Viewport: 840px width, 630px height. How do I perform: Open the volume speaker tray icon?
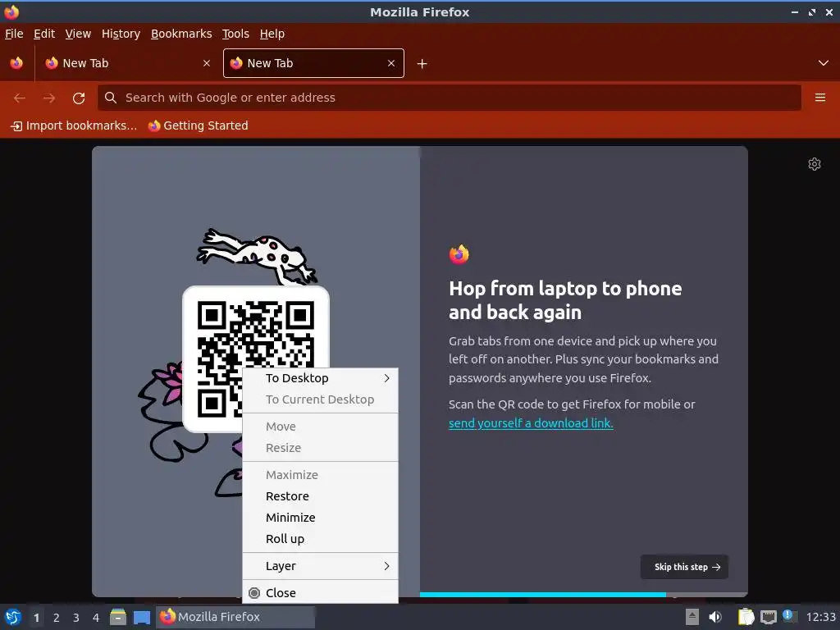[x=715, y=617]
